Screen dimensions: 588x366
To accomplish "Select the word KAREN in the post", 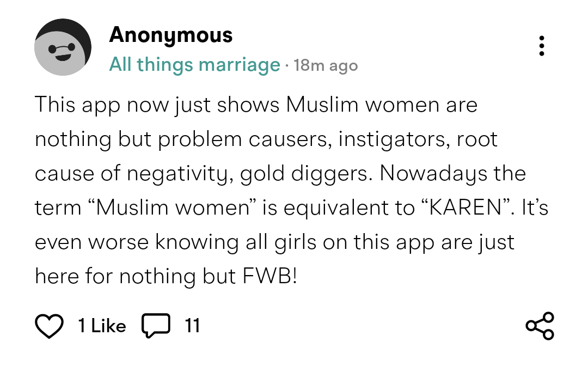I will coord(465,208).
